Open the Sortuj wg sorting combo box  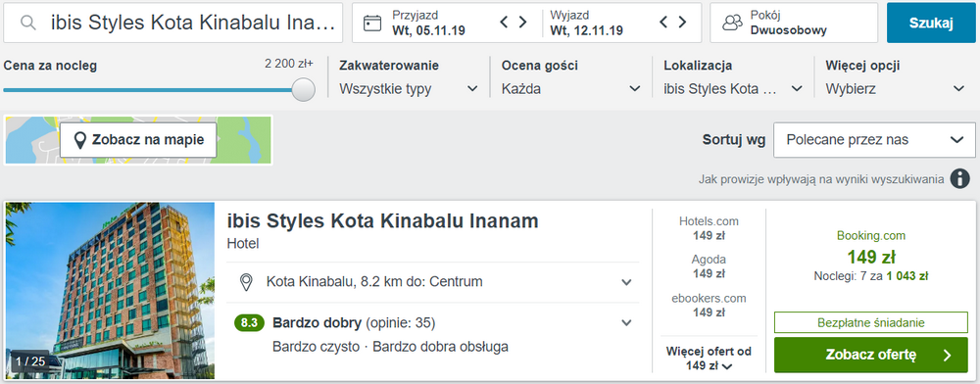tap(874, 140)
